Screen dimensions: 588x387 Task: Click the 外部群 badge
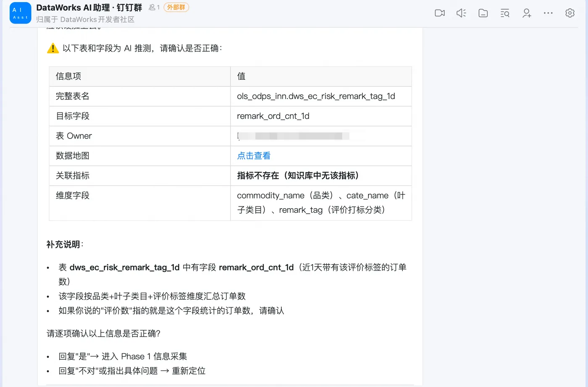(176, 7)
